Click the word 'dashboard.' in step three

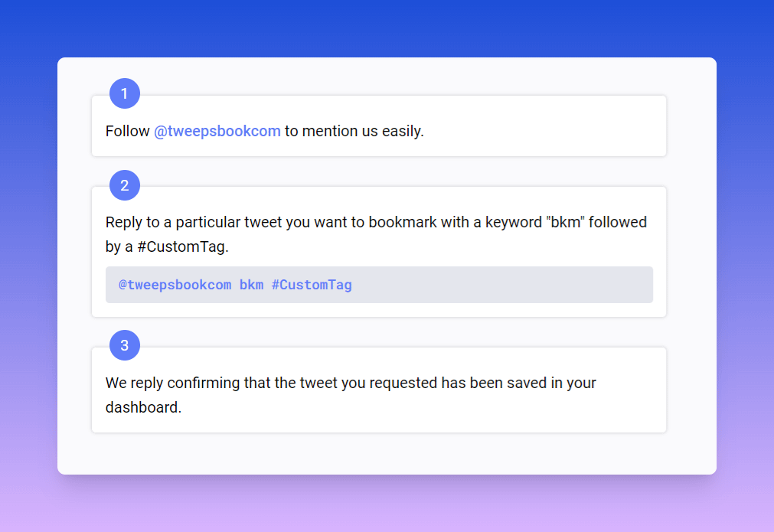tap(144, 408)
